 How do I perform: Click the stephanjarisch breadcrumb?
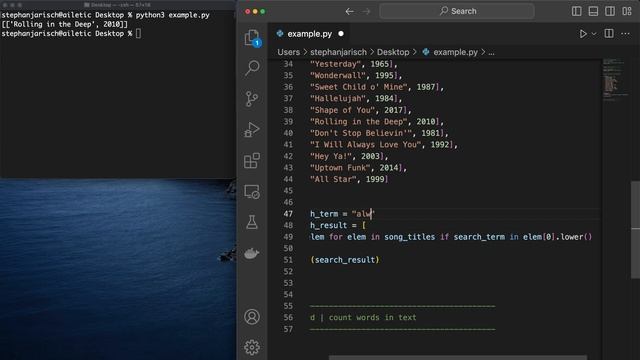coord(338,52)
